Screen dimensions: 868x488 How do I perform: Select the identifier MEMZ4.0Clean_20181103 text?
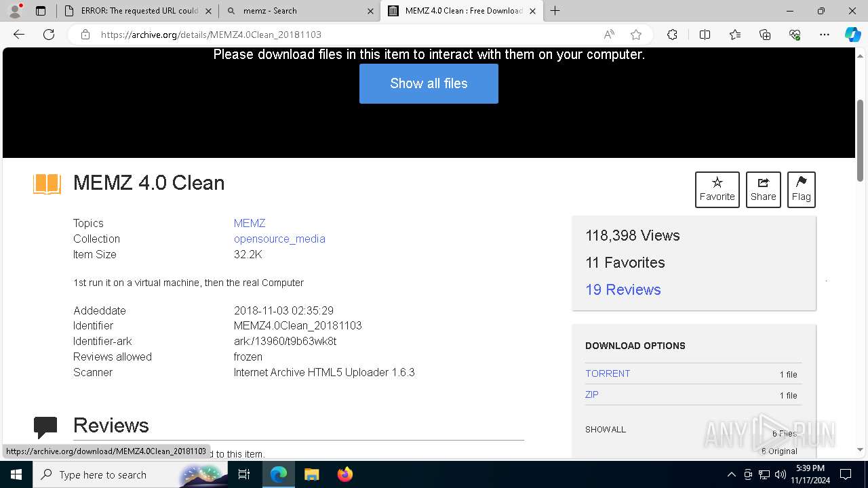coord(298,325)
